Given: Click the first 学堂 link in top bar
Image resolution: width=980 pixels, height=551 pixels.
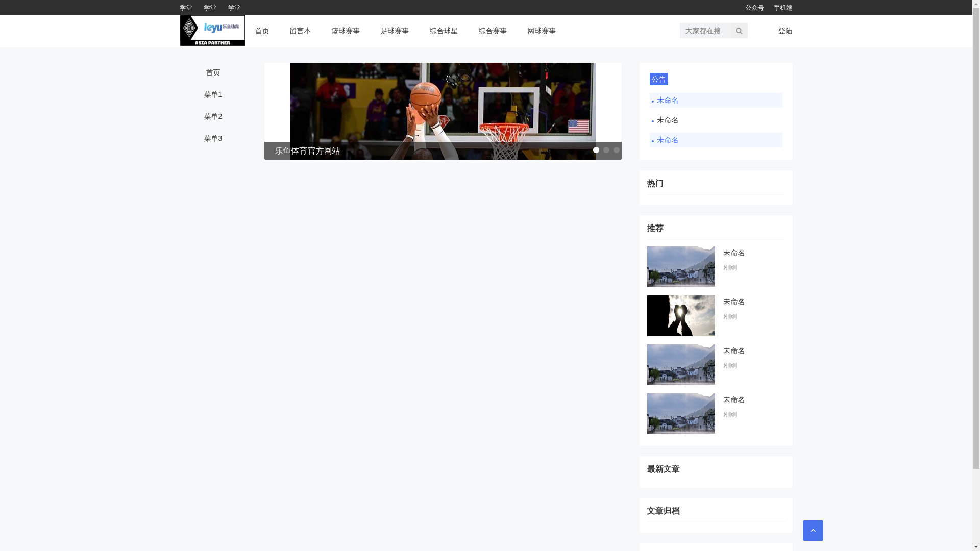Looking at the screenshot, I should tap(186, 8).
